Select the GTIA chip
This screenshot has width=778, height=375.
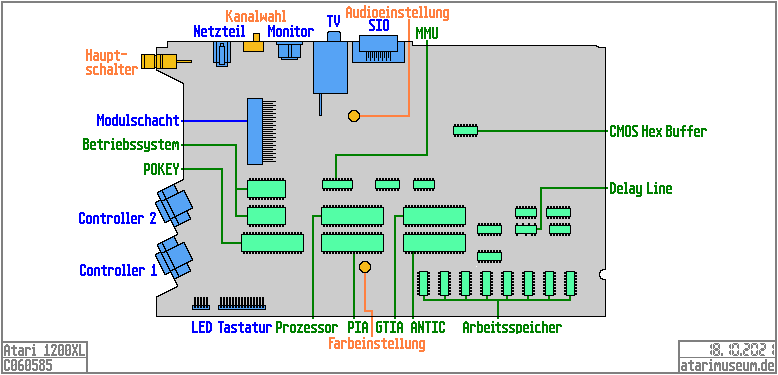coord(434,216)
